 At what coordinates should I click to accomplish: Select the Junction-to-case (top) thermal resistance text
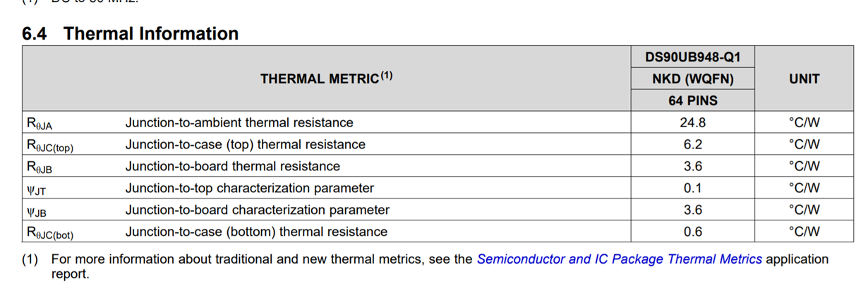tap(245, 145)
